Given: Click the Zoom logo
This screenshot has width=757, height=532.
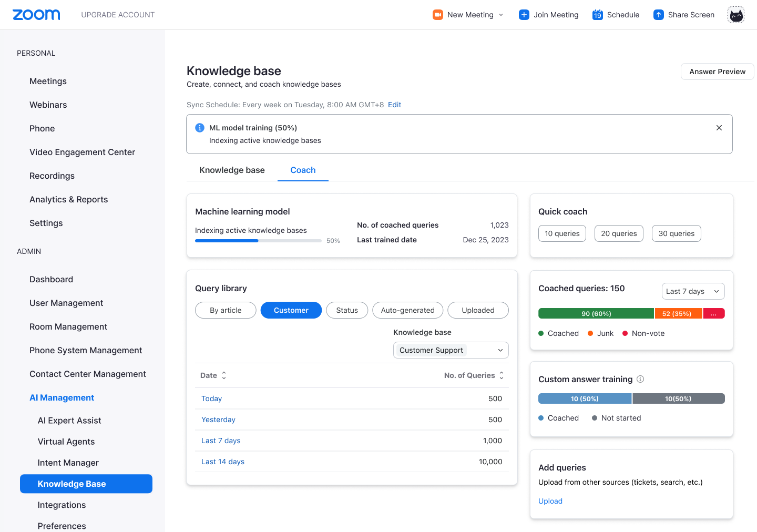Looking at the screenshot, I should pos(36,15).
